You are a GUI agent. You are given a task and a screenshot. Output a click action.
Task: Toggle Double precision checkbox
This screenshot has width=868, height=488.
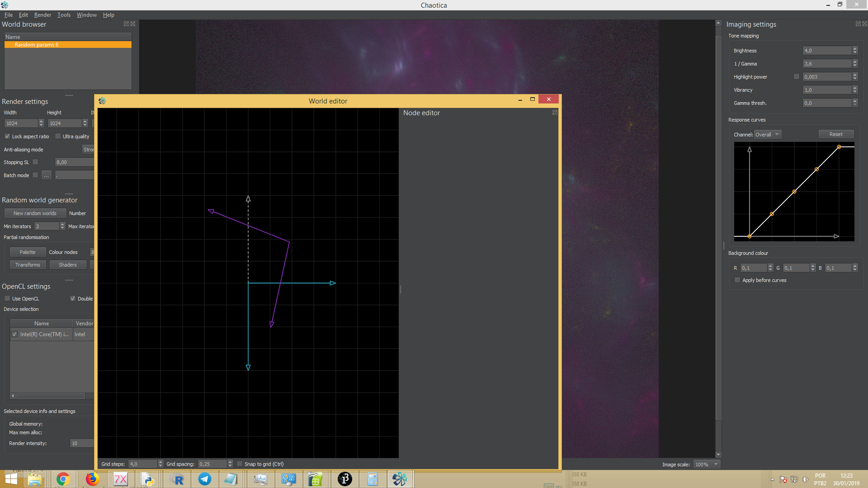[73, 298]
